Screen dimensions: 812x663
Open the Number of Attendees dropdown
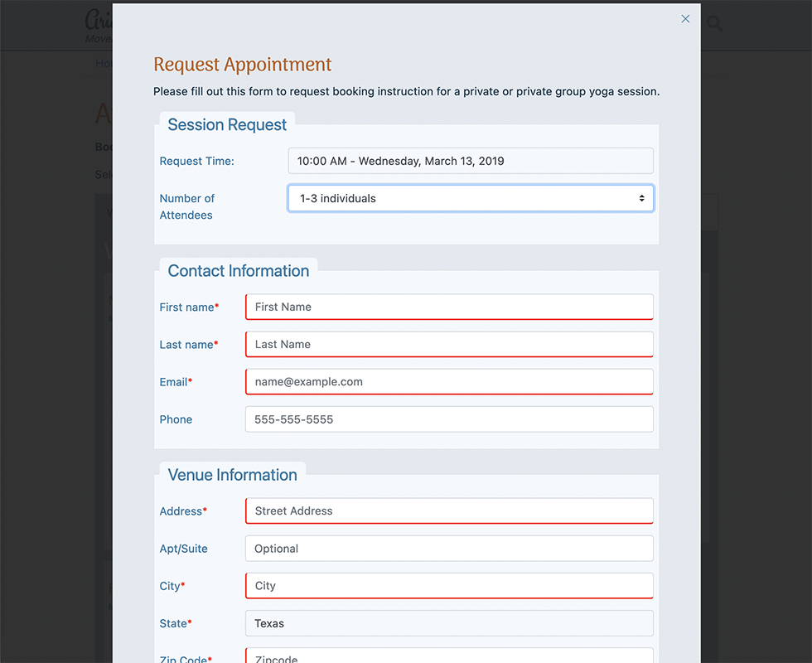(470, 198)
